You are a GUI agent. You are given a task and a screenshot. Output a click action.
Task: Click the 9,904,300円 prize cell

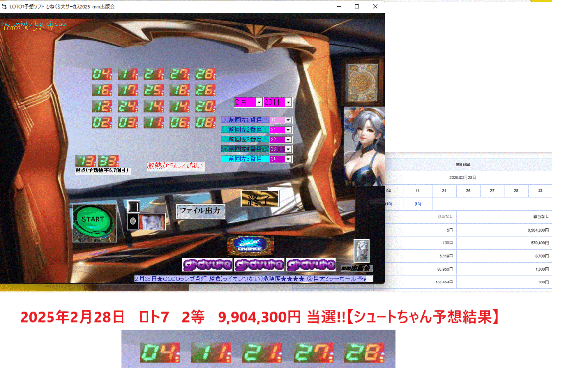[504, 230]
